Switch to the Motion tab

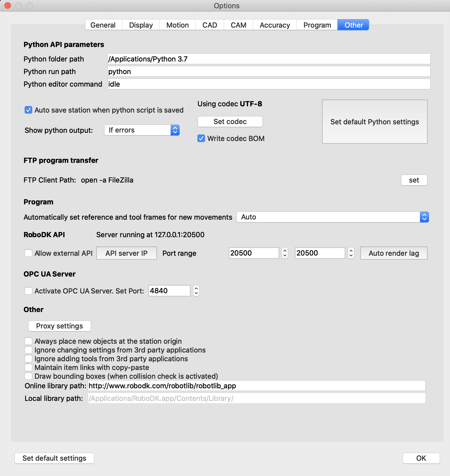coord(177,25)
